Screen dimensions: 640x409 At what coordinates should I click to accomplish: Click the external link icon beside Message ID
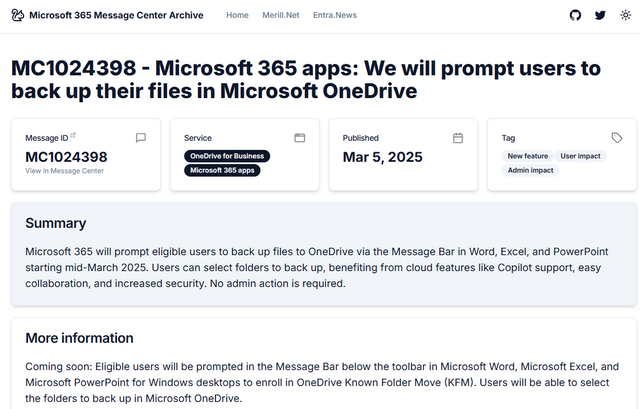[x=73, y=135]
